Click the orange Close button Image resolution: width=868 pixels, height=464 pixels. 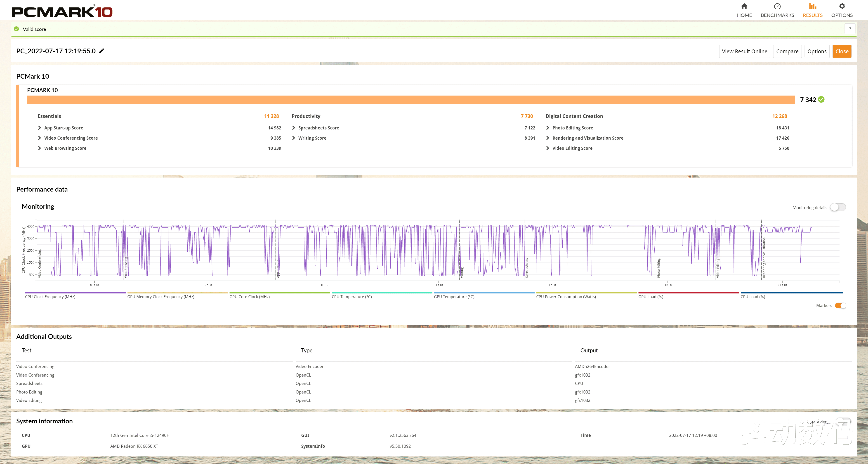point(842,51)
